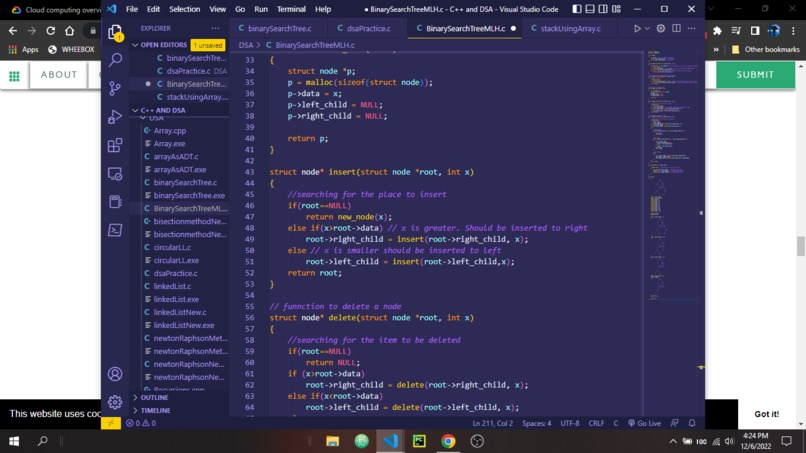
Task: Open linkedListNew.c in the explorer
Action: pos(180,312)
